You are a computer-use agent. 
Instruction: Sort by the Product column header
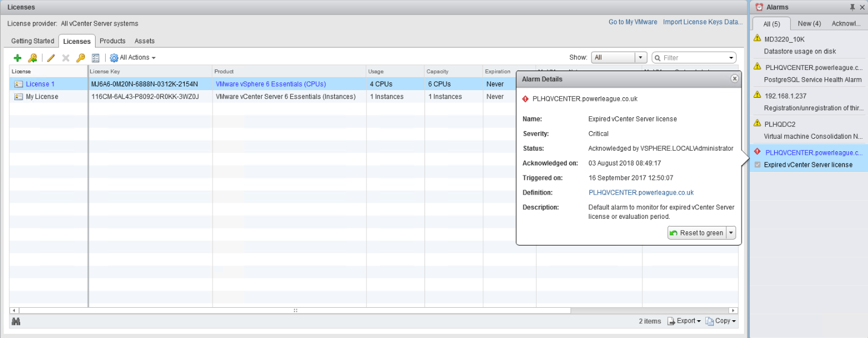click(x=289, y=72)
